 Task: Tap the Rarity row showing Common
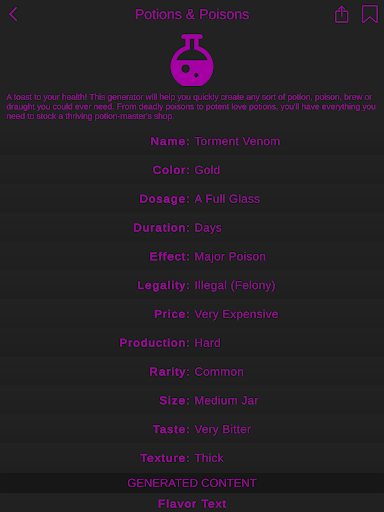coord(192,372)
